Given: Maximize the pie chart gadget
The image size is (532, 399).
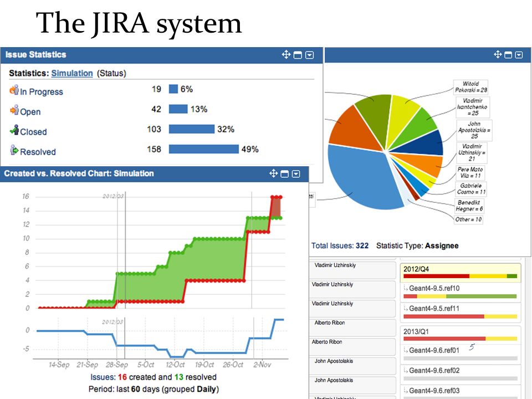Looking at the screenshot, I should point(508,55).
